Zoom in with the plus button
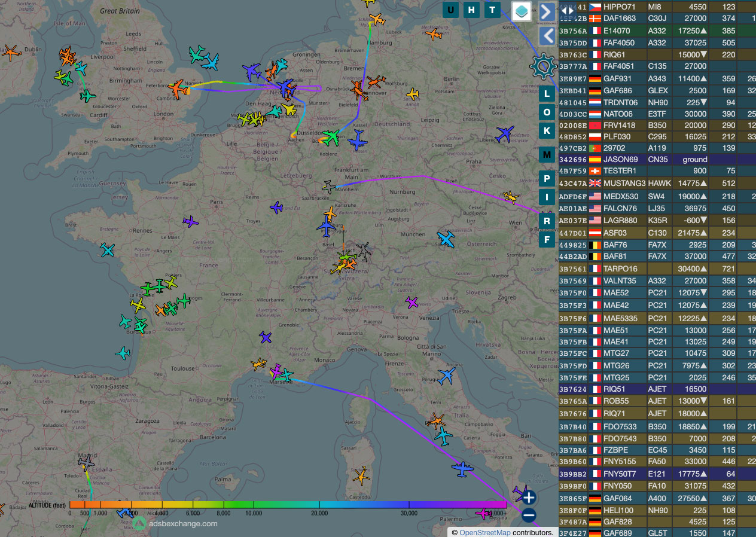Image resolution: width=756 pixels, height=537 pixels. point(529,497)
